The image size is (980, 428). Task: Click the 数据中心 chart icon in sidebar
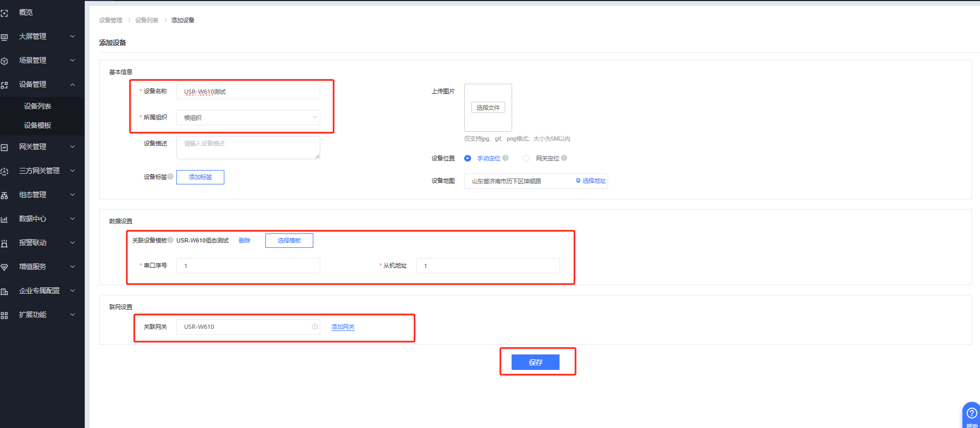(4, 219)
